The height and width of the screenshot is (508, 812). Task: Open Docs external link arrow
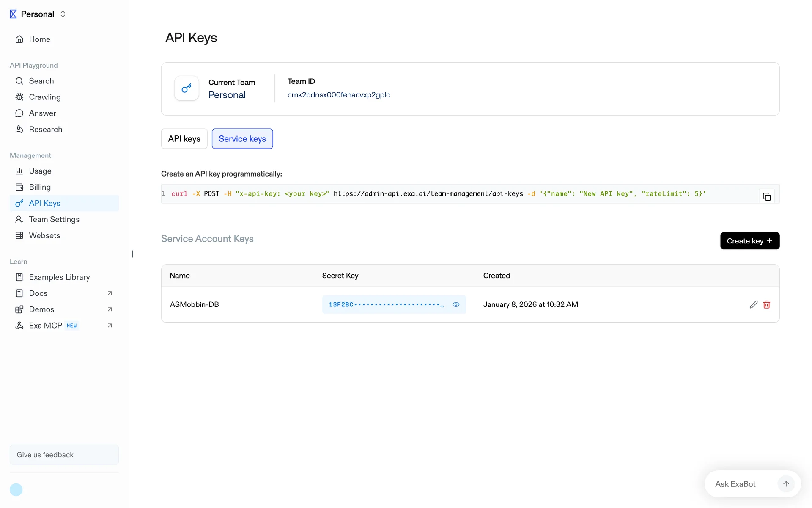tap(110, 293)
